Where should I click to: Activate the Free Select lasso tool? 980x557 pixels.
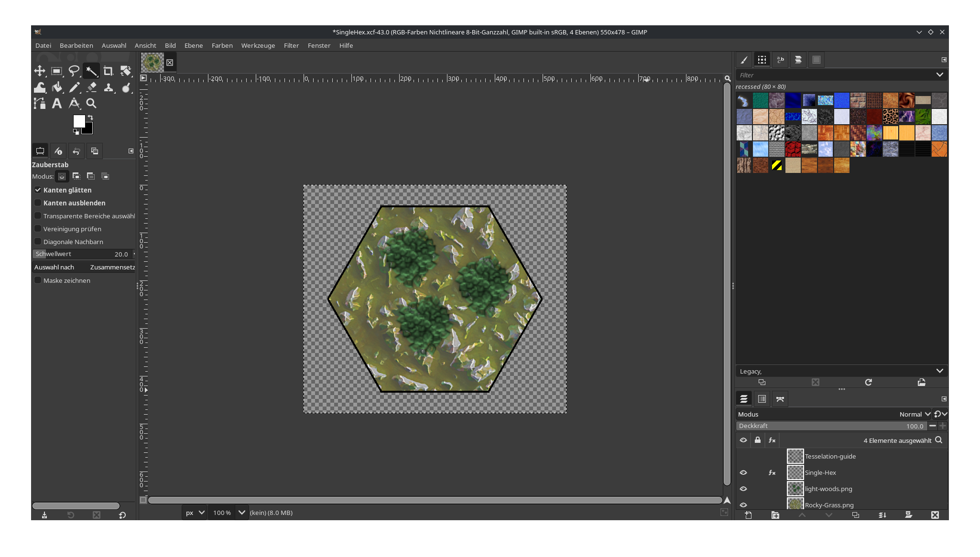74,71
